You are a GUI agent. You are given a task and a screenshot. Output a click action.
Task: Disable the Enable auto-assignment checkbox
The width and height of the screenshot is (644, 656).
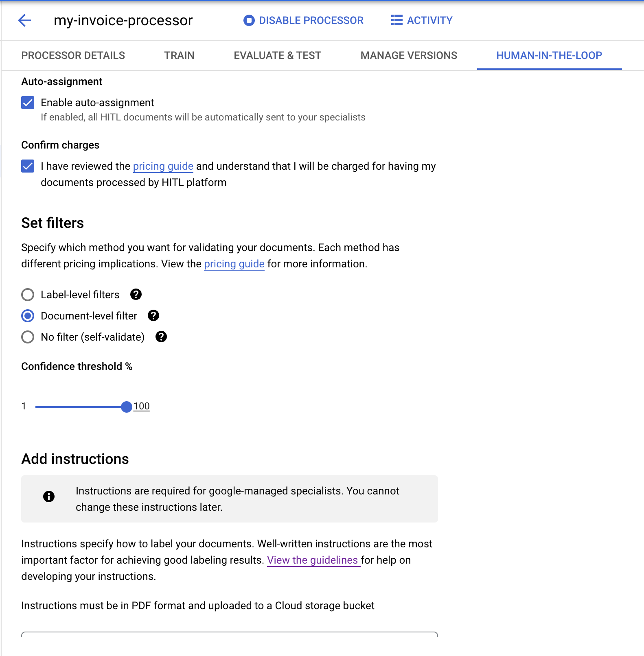(27, 103)
